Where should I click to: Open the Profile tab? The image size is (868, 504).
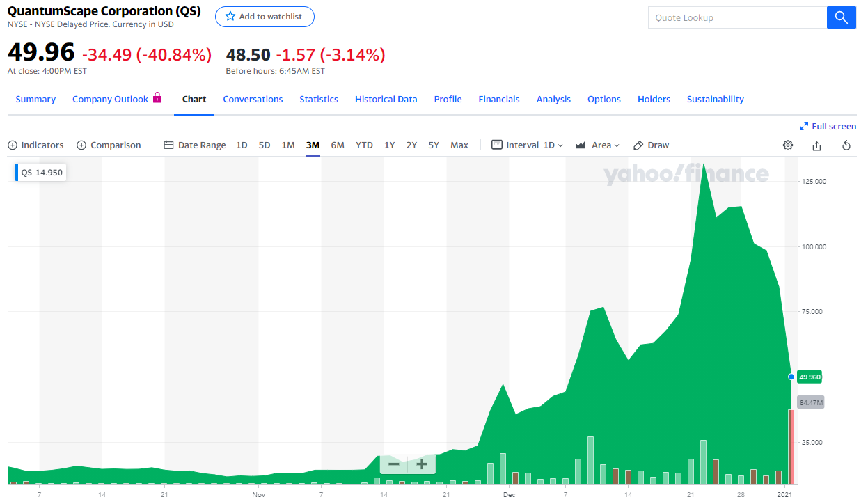pyautogui.click(x=448, y=100)
